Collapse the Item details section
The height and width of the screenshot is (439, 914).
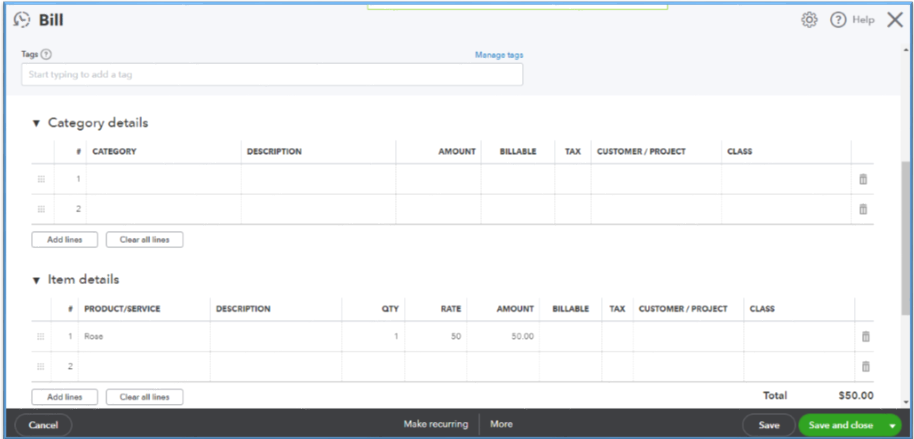coord(36,280)
